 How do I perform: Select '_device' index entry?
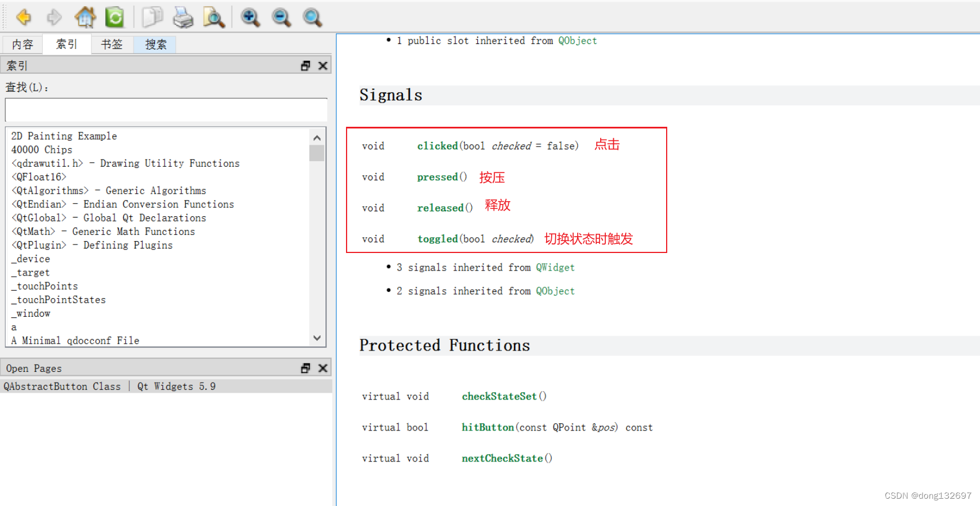[30, 259]
